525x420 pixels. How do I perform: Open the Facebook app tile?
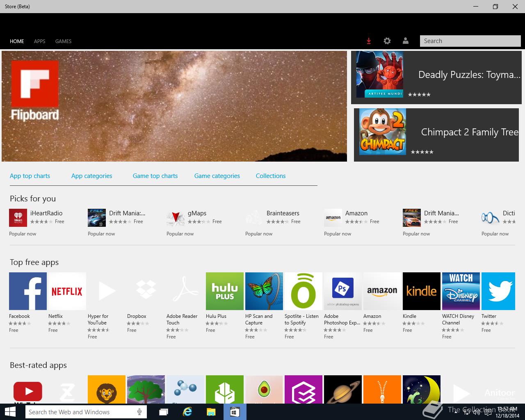coord(28,291)
